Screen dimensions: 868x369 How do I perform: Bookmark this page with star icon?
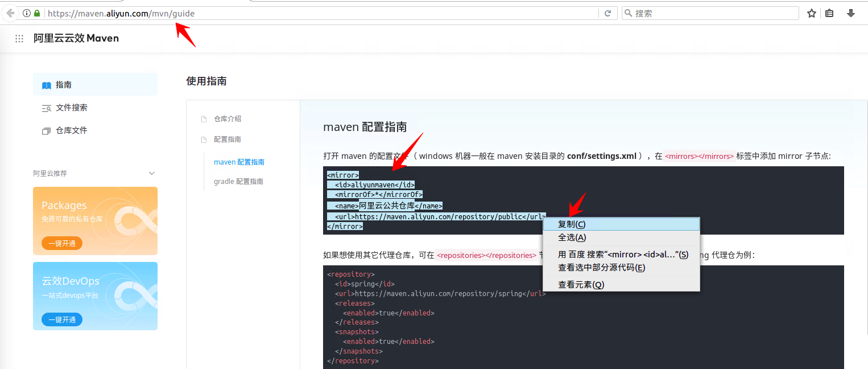click(812, 13)
